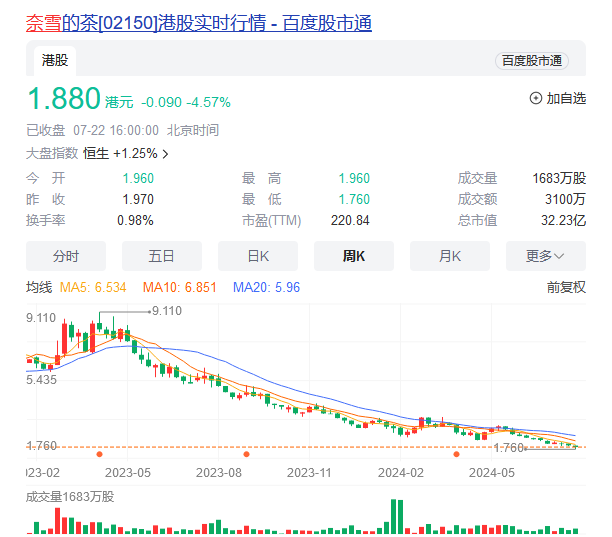The image size is (612, 537).
Task: Show the 日K daily candlestick chart
Action: click(x=257, y=255)
